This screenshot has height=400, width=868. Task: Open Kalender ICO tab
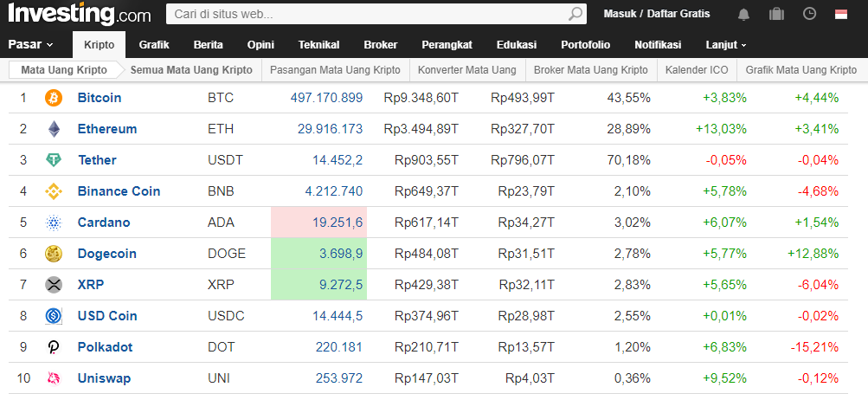[697, 70]
